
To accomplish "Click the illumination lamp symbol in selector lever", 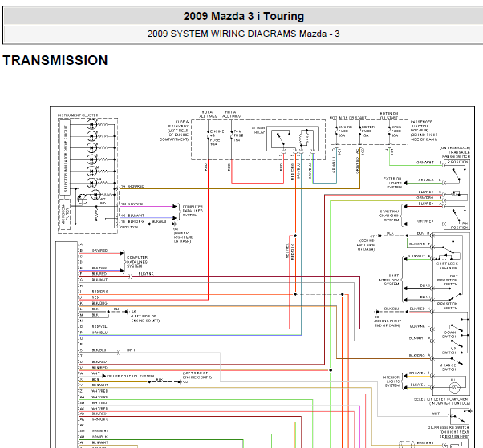I will click(454, 388).
